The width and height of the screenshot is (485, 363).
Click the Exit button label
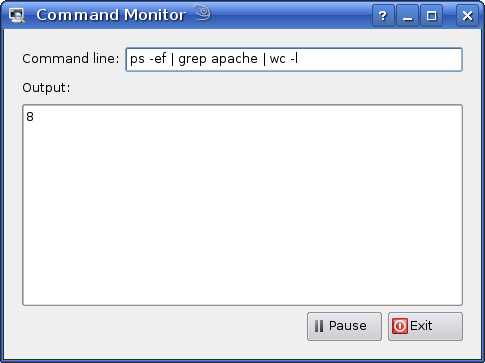click(x=421, y=326)
